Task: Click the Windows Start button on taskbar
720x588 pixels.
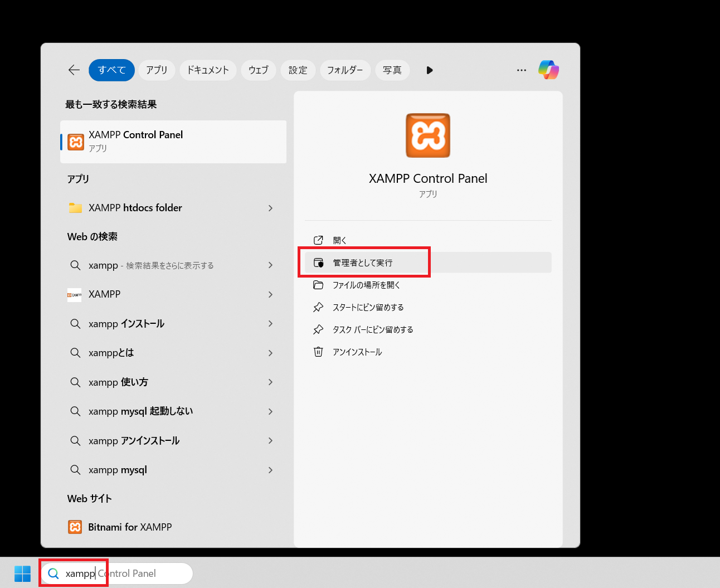Action: (x=22, y=574)
